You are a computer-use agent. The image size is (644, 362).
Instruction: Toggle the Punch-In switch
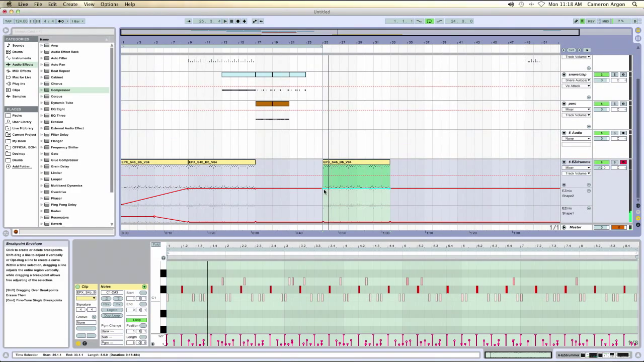pyautogui.click(x=419, y=21)
